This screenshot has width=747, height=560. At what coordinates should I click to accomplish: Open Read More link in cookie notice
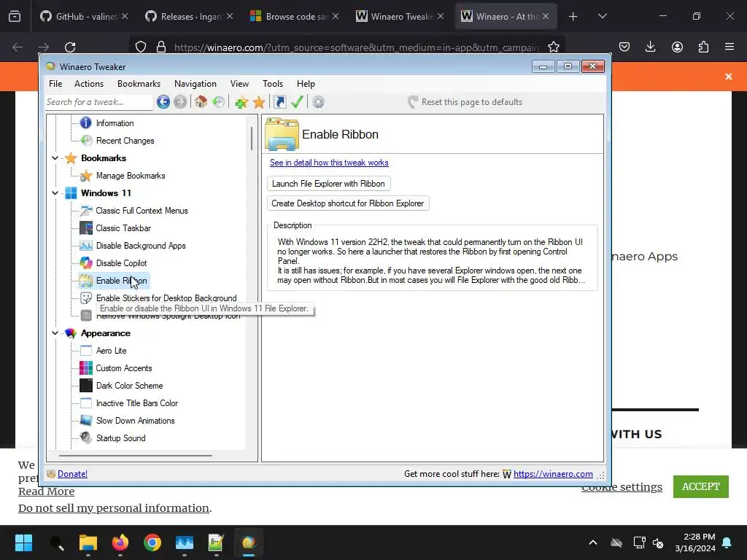pos(46,491)
